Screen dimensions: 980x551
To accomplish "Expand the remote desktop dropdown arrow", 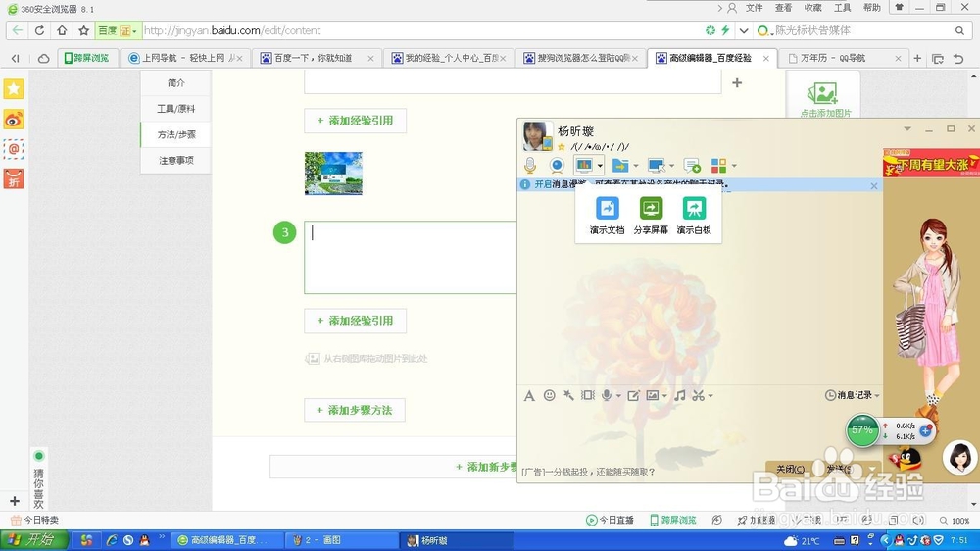I will pos(672,166).
